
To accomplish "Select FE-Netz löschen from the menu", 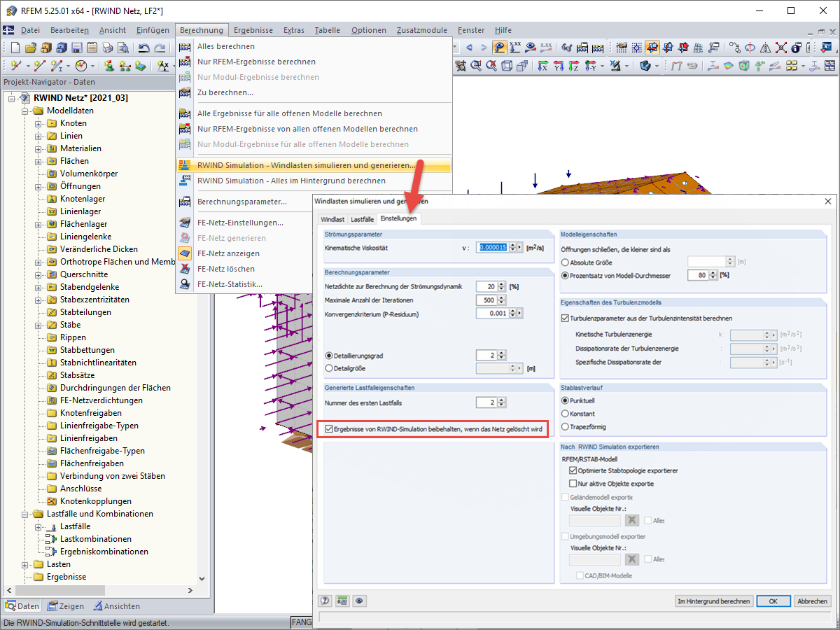I will (x=225, y=269).
